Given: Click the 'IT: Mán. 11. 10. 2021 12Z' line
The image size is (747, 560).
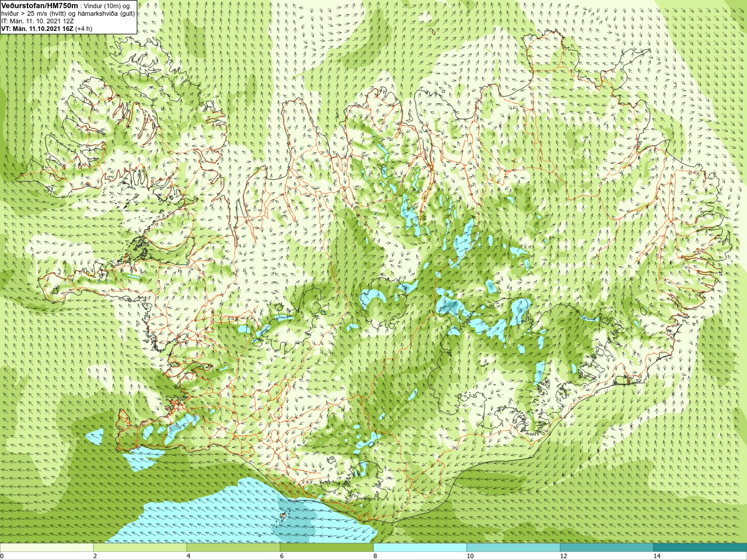Looking at the screenshot, I should tap(37, 21).
